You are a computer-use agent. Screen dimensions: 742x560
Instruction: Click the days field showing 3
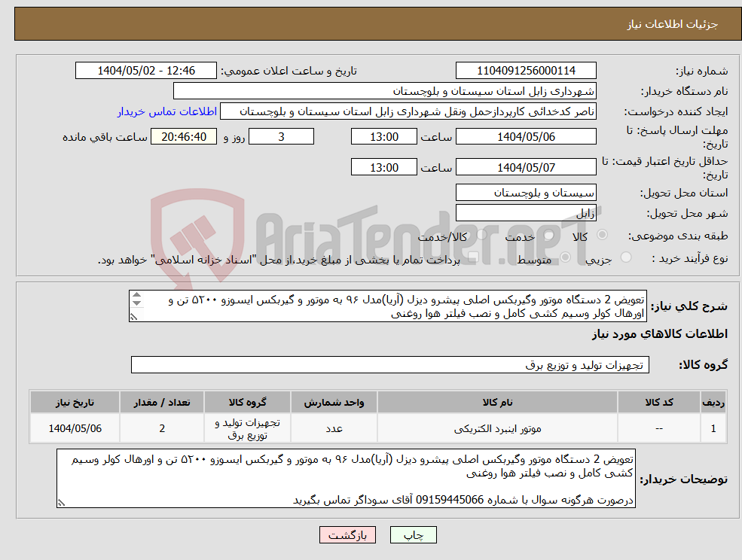tap(281, 136)
